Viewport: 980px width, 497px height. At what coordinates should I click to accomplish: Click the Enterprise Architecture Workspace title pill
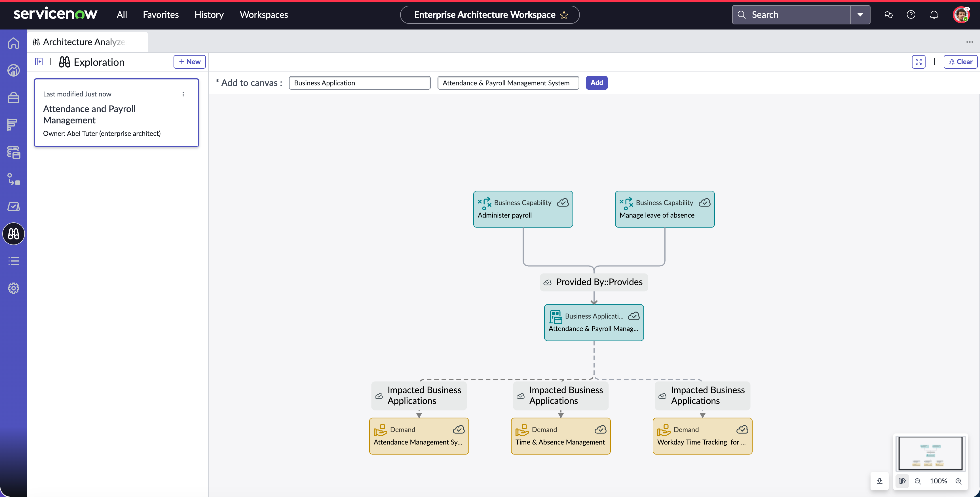coord(490,15)
